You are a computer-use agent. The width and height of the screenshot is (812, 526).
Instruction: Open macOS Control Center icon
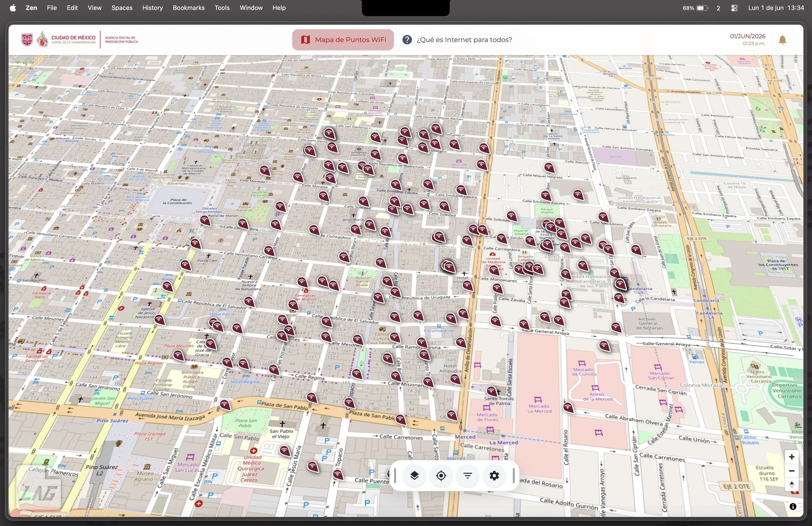click(x=734, y=8)
